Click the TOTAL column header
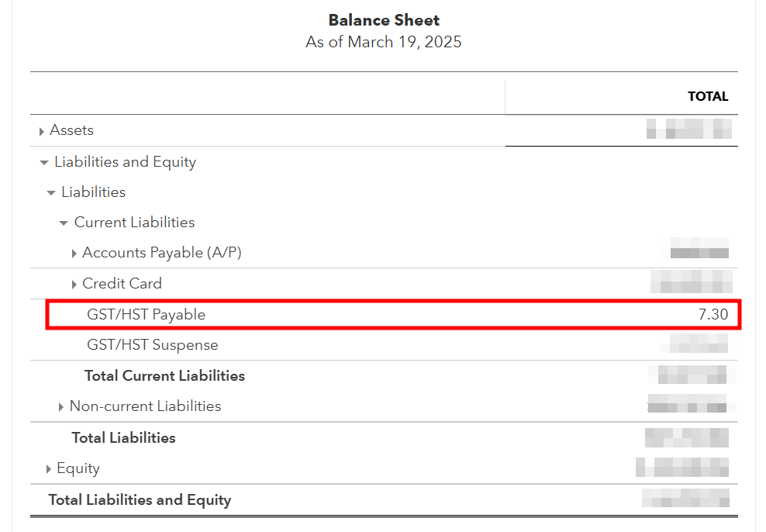This screenshot has height=532, width=766. (x=707, y=97)
